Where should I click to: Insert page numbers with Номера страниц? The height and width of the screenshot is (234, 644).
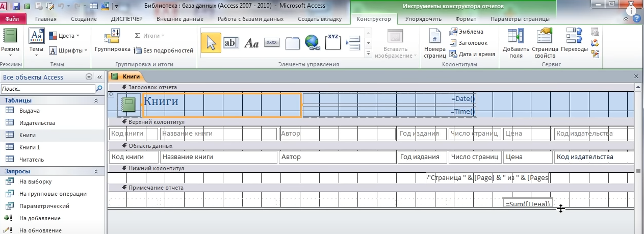434,44
